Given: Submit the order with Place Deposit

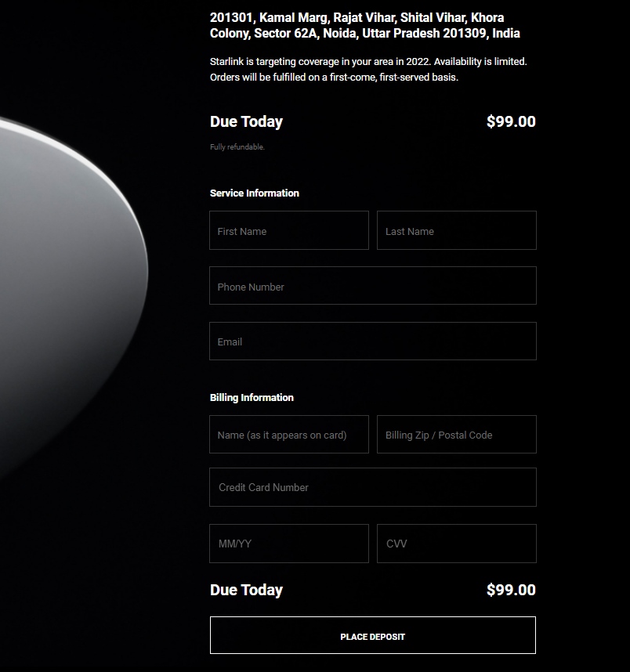Looking at the screenshot, I should pyautogui.click(x=373, y=635).
